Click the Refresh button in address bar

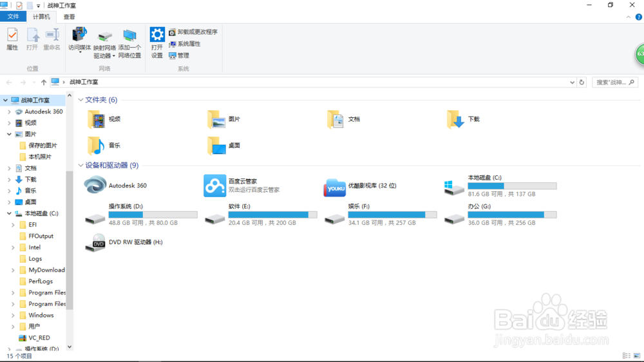point(582,82)
